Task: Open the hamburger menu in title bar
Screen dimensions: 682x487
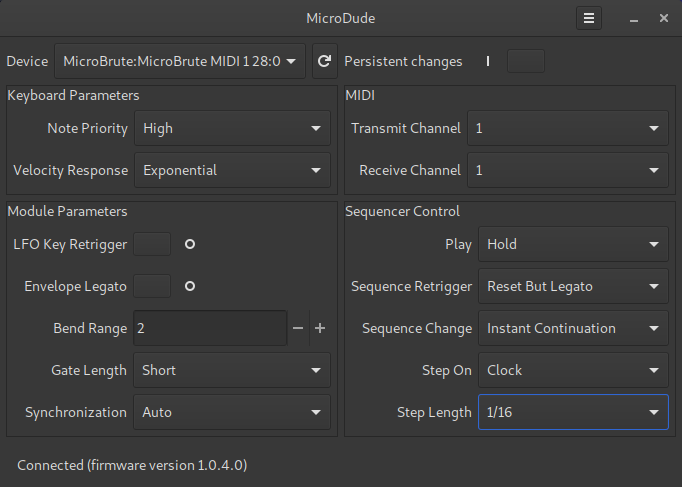Action: tap(590, 18)
